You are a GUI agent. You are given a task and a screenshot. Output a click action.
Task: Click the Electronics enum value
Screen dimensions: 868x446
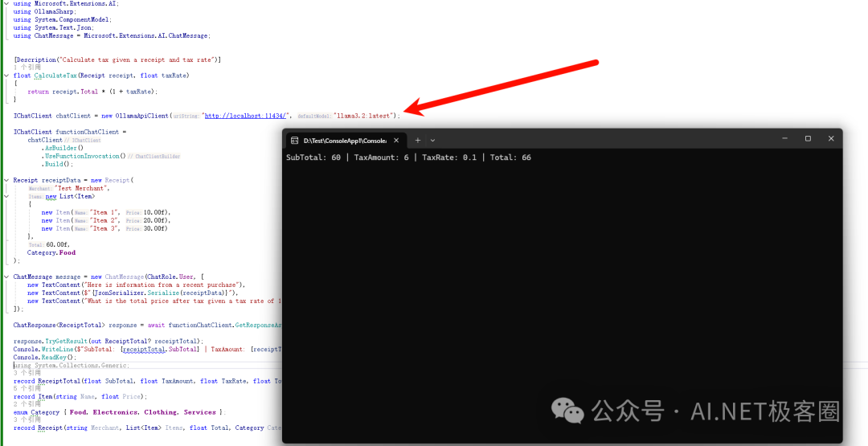tap(115, 412)
